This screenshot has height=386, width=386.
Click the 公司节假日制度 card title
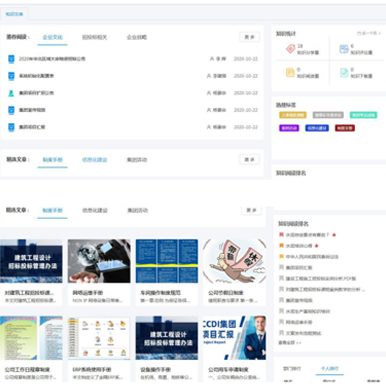tap(226, 293)
